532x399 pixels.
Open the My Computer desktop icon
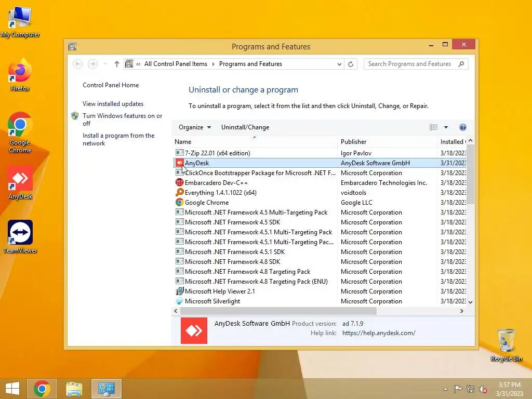point(20,22)
